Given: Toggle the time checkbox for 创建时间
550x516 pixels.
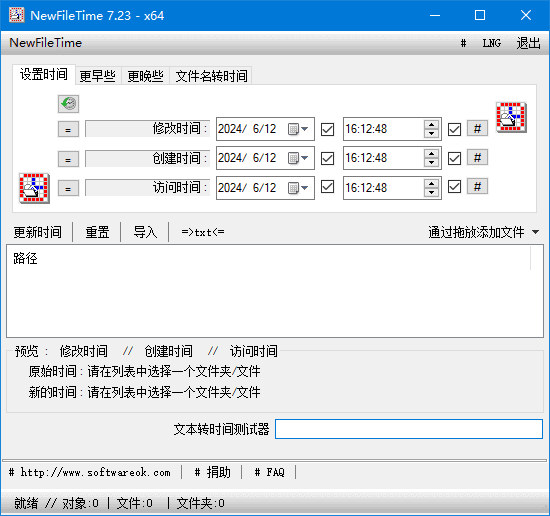Looking at the screenshot, I should (x=455, y=158).
